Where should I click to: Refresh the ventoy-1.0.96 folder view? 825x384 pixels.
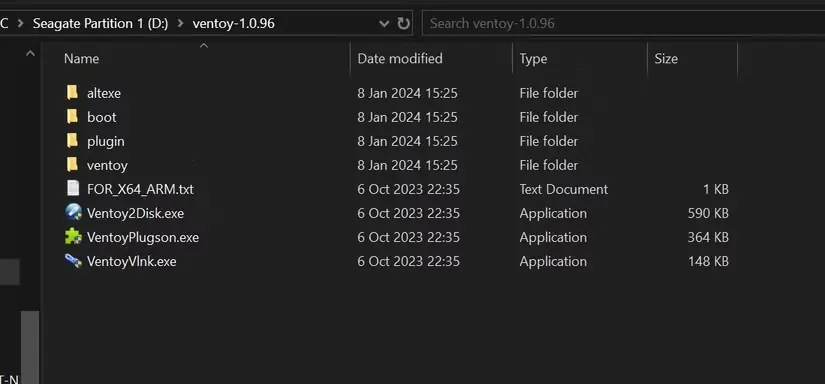click(x=403, y=24)
